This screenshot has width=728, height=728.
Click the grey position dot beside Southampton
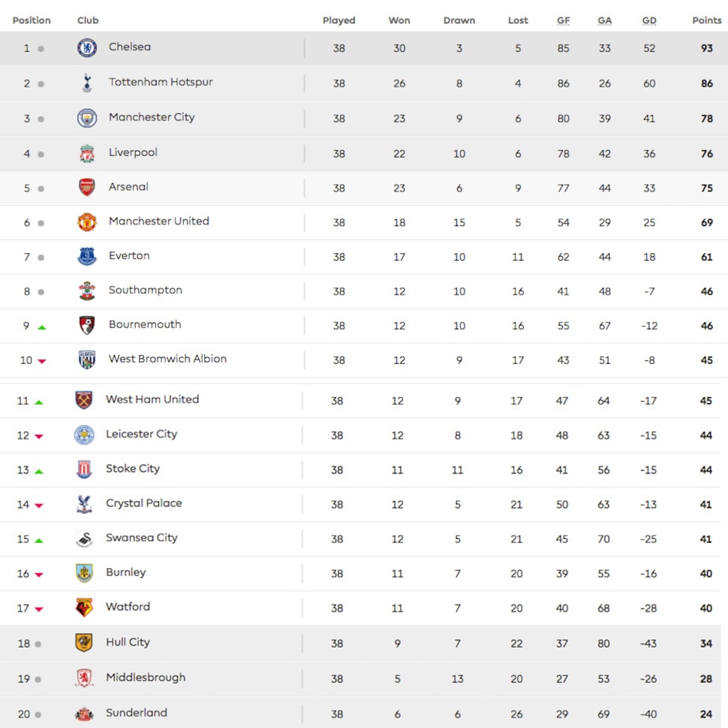(x=41, y=292)
